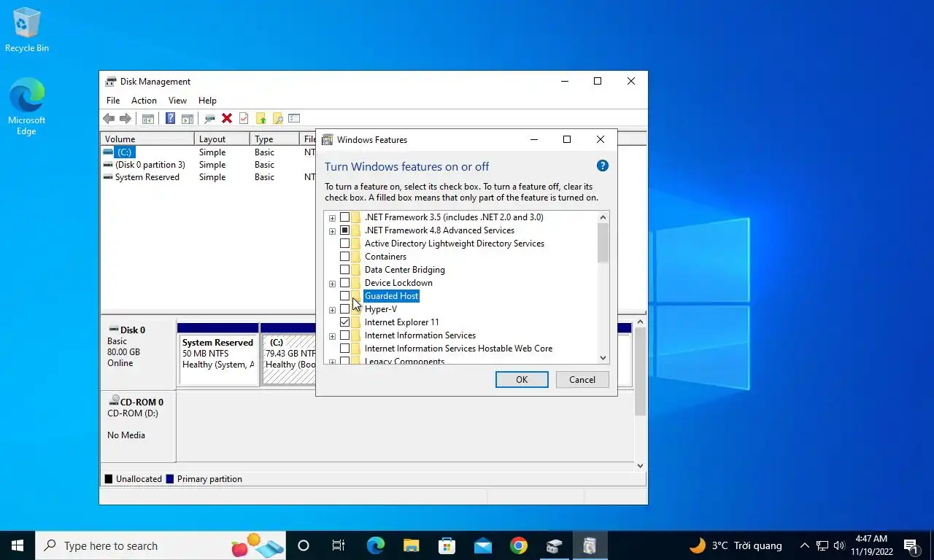Open the Windows Start menu
The height and width of the screenshot is (560, 934).
click(x=18, y=545)
